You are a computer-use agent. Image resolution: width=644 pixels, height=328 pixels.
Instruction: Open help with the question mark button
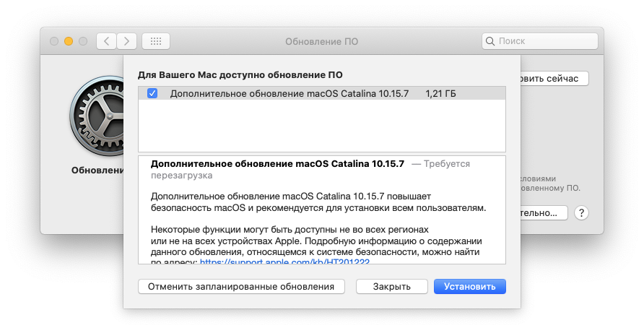click(x=581, y=213)
